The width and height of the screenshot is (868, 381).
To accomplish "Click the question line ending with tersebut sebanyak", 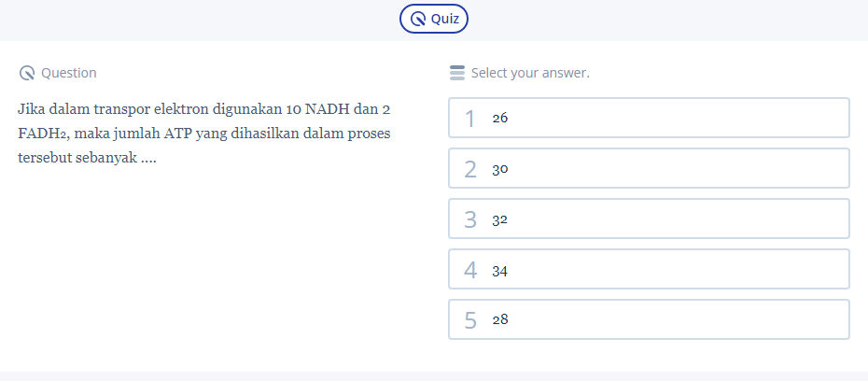I will click(x=87, y=158).
